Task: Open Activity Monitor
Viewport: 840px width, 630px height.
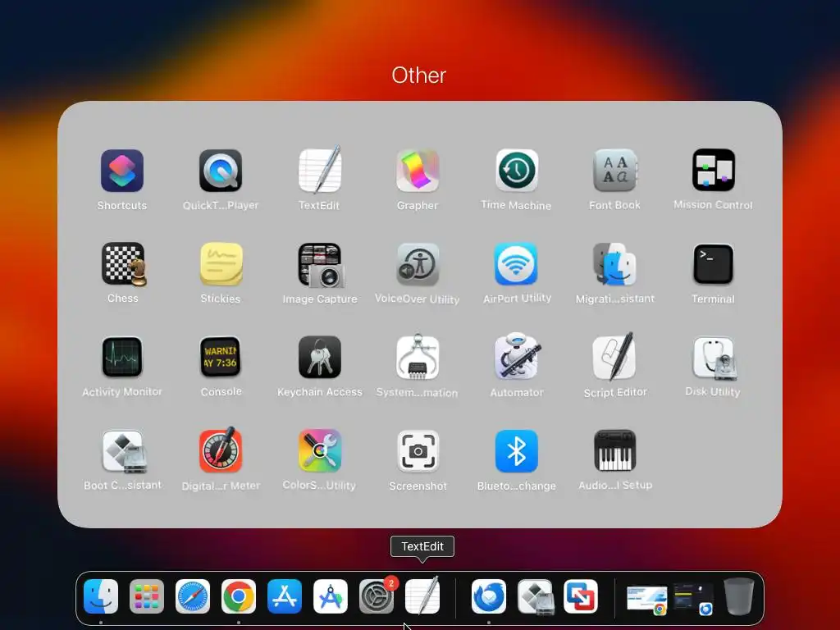Action: [122, 358]
